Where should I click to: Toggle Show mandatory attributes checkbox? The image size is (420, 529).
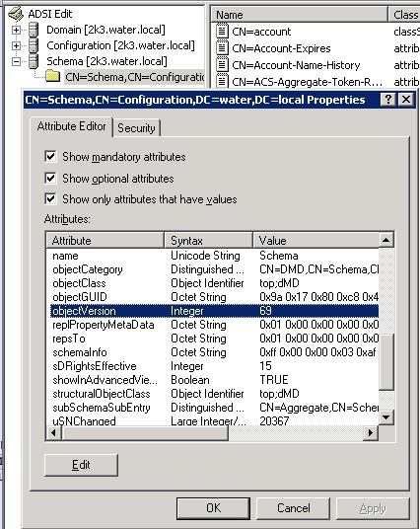tap(50, 157)
